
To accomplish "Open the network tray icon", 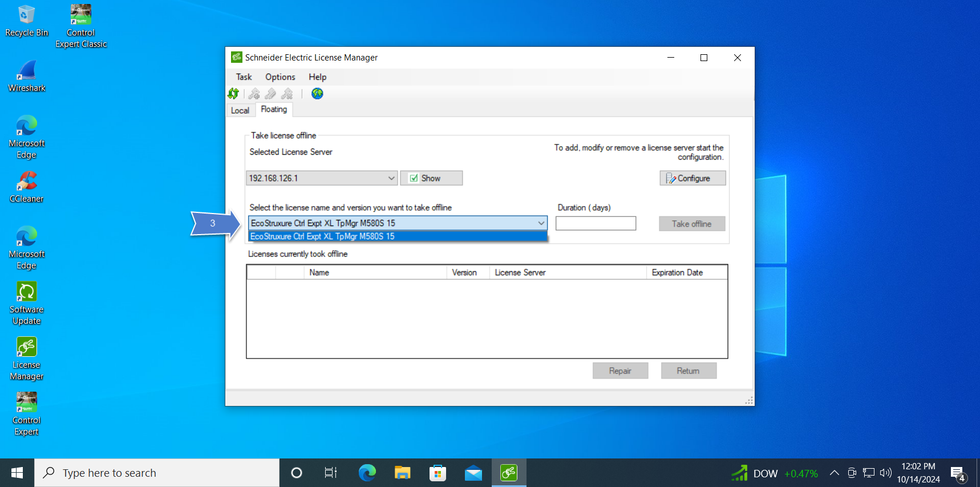I will coord(869,473).
